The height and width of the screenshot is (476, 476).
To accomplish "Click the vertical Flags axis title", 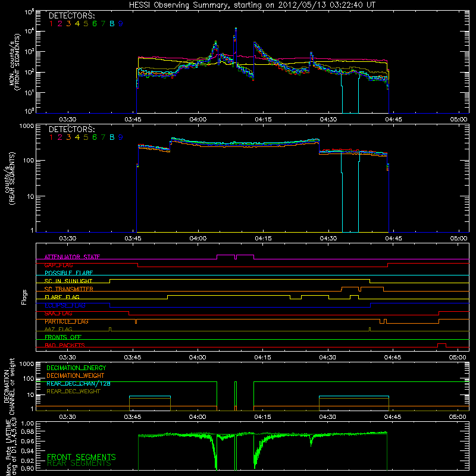I will pos(24,297).
